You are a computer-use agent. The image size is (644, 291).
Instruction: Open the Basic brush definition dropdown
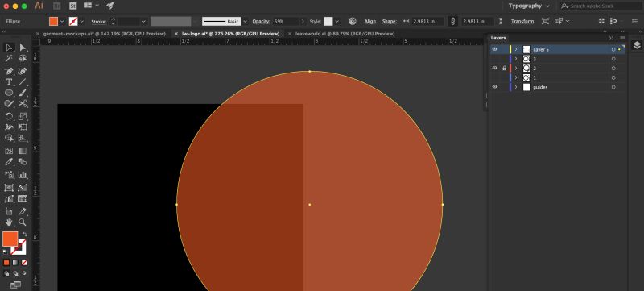pyautogui.click(x=246, y=22)
